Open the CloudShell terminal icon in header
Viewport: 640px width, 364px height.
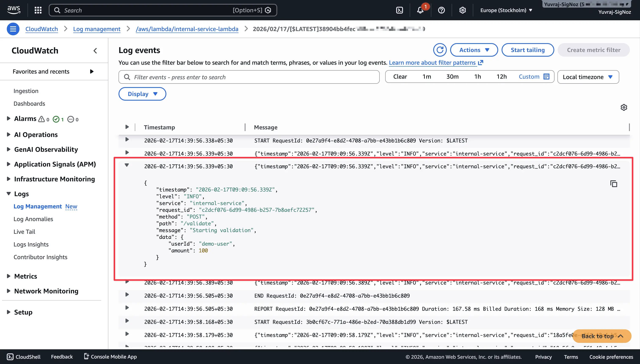399,10
